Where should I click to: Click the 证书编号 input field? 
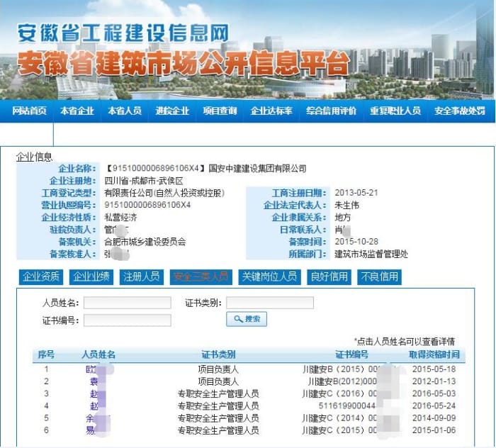pyautogui.click(x=128, y=320)
